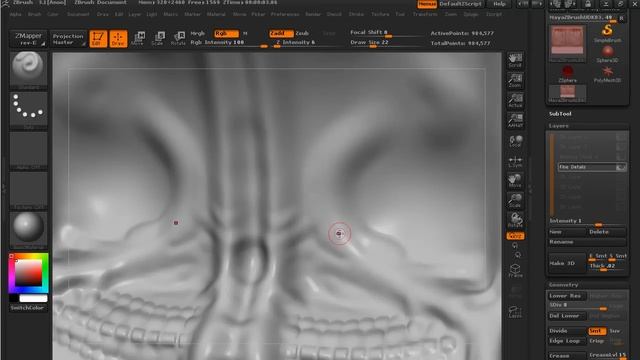
Task: Create a New layer
Action: (567, 232)
